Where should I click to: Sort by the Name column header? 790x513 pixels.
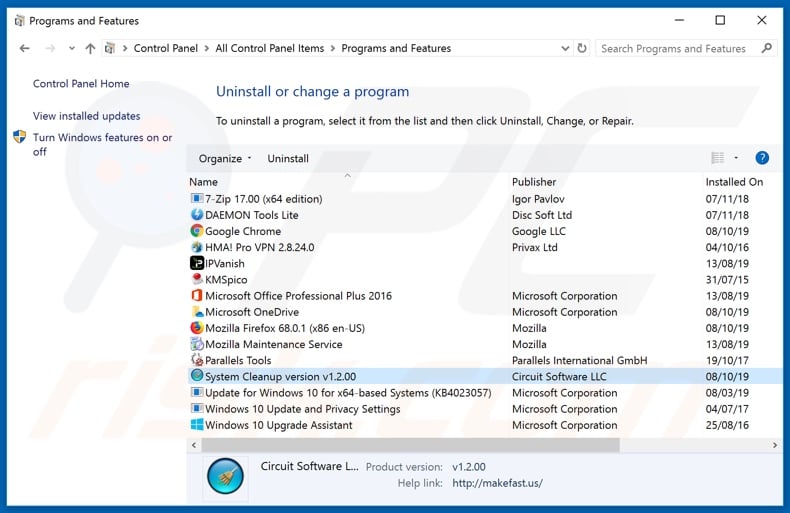[204, 182]
